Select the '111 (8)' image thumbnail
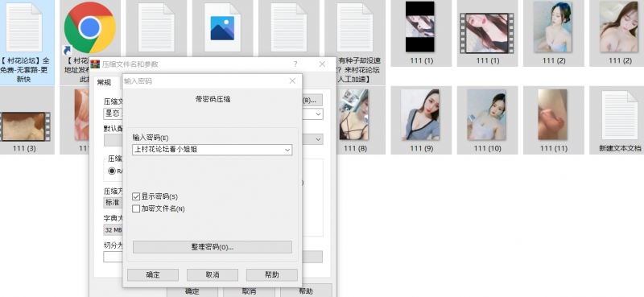The width and height of the screenshot is (644, 297). (x=353, y=115)
